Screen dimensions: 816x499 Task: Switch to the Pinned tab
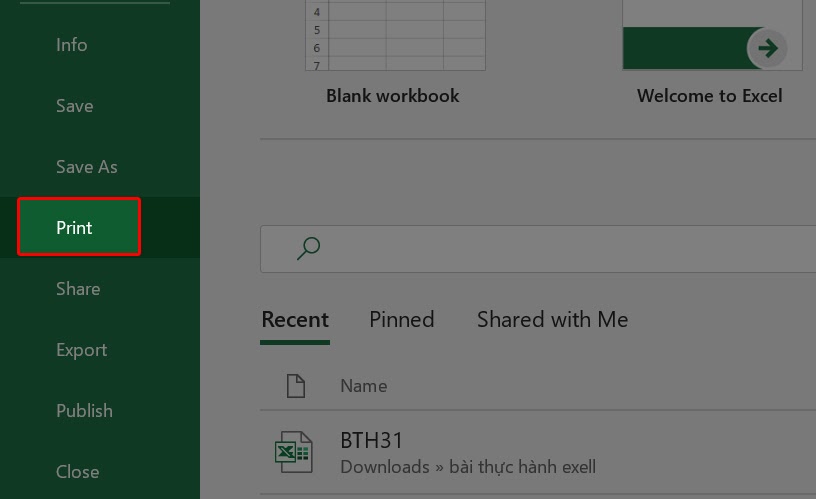[x=401, y=320]
